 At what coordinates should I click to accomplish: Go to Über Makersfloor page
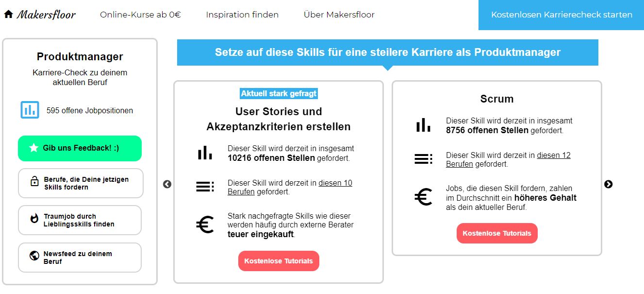click(x=339, y=15)
